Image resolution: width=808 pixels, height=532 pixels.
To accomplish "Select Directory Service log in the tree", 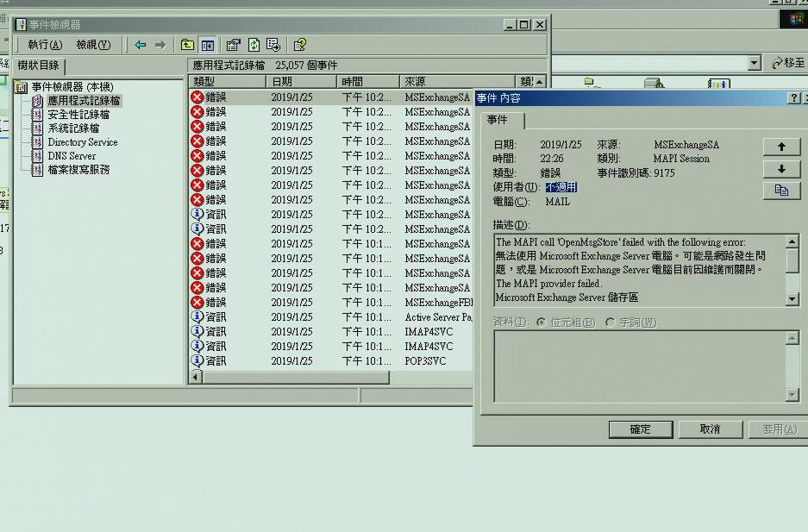I will pos(83,142).
